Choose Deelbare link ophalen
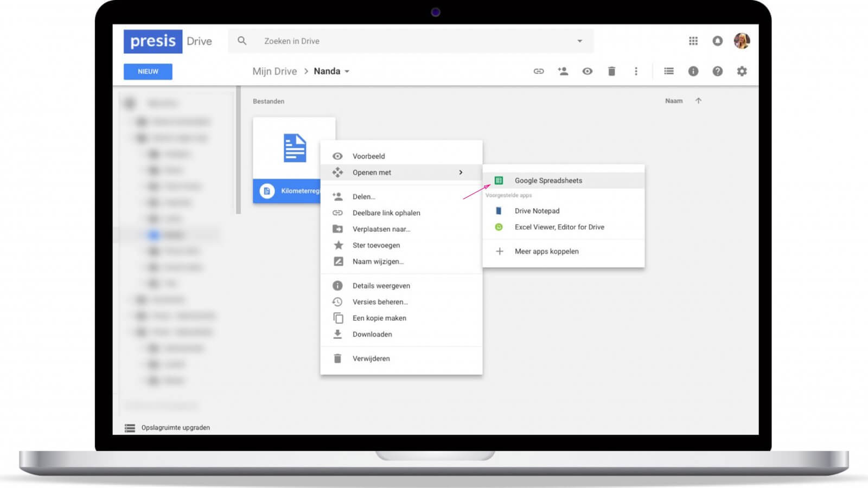Screen dimensions: 868x488 (401, 213)
